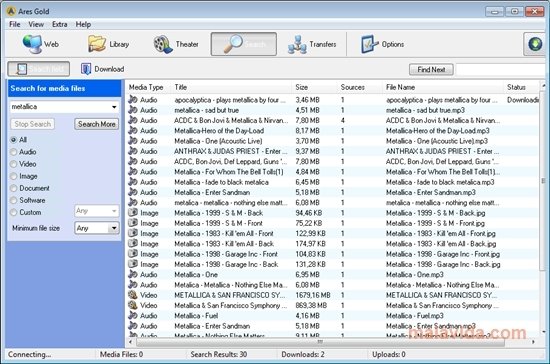Screen dimensions: 550x364
Task: Click 'Connecting...' status bar text
Action: click(29, 354)
